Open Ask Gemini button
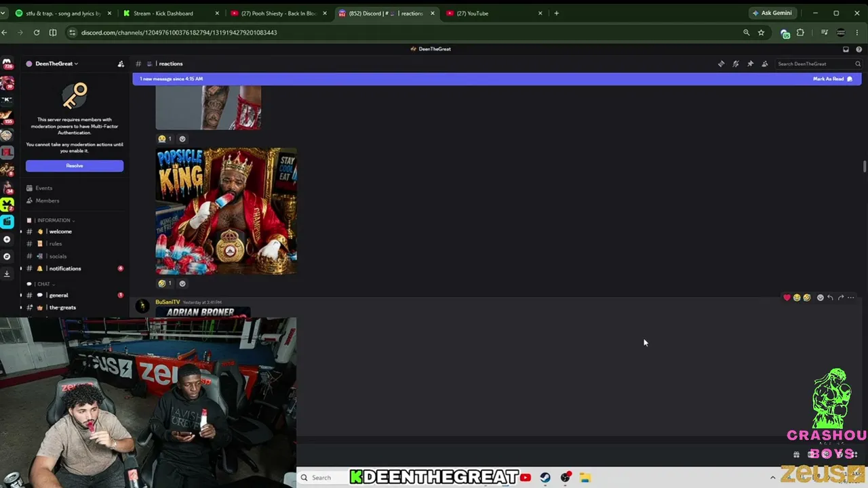Image resolution: width=868 pixels, height=488 pixels. 772,13
